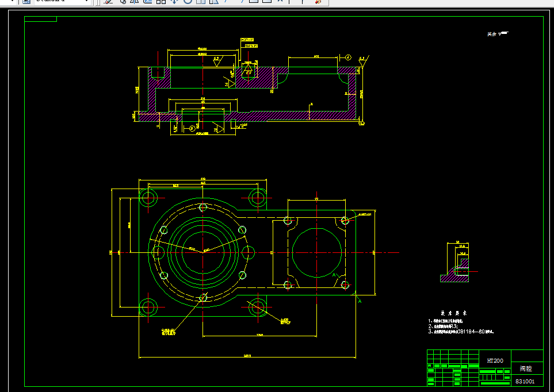The image size is (554, 392).
Task: Select datum B circle marker below section view
Action: (192, 128)
